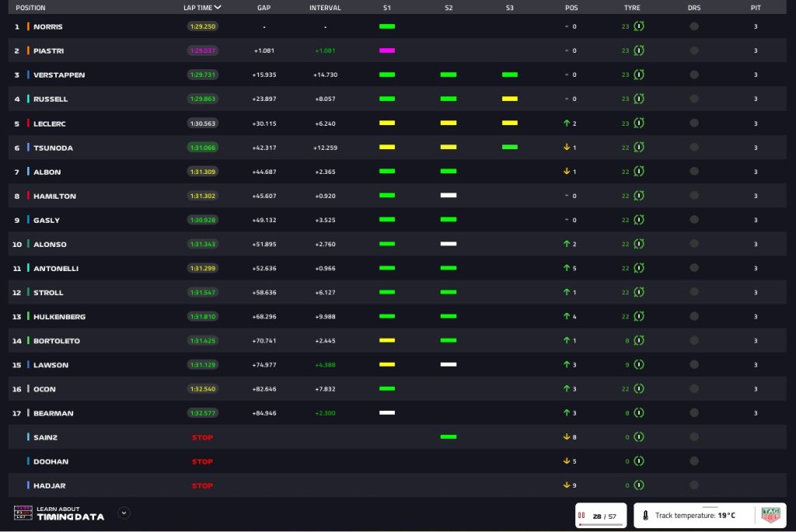Click the DRS indicator for Verstappen
This screenshot has height=532, width=796.
(693, 75)
